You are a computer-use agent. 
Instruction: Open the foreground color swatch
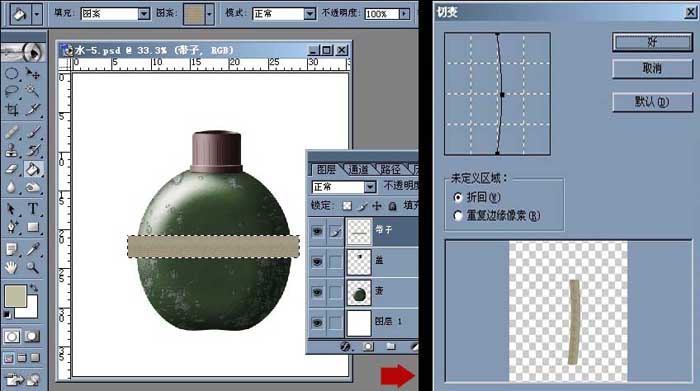pos(15,296)
